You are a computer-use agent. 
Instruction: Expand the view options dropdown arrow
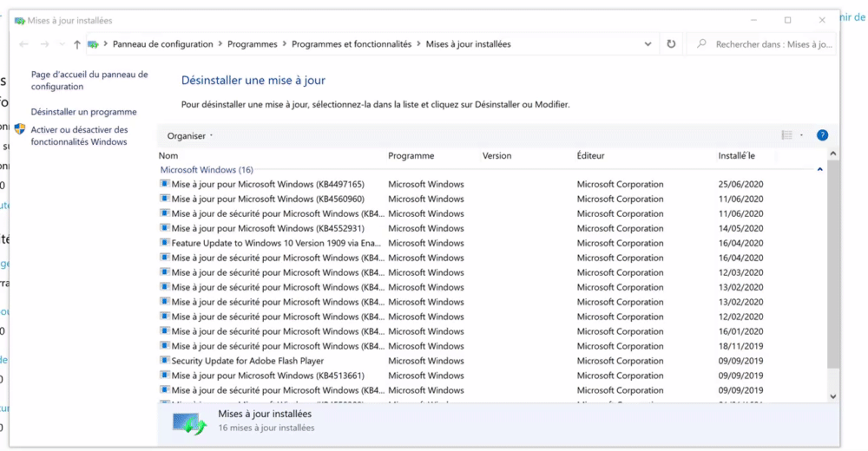point(801,135)
